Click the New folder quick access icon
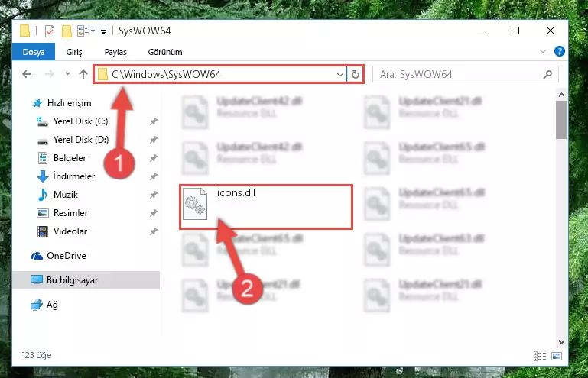Image resolution: width=588 pixels, height=378 pixels. click(67, 31)
